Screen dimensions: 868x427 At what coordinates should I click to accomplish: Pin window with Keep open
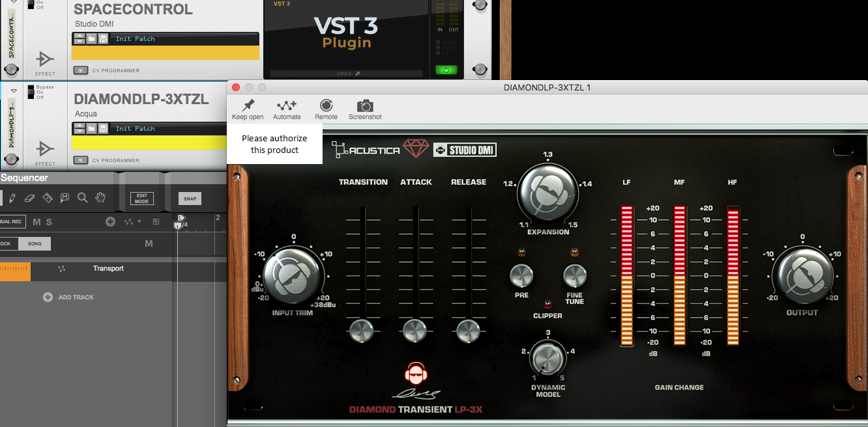tap(248, 109)
